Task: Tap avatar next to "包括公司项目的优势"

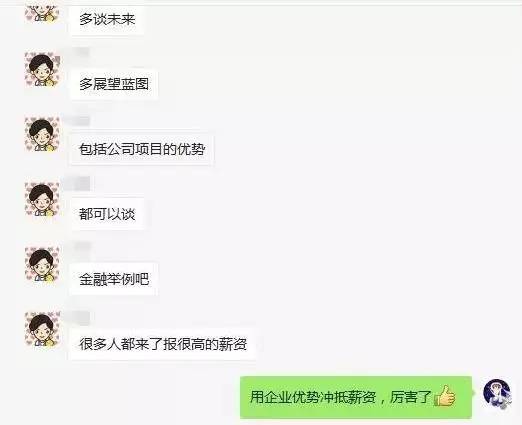Action: pyautogui.click(x=42, y=135)
